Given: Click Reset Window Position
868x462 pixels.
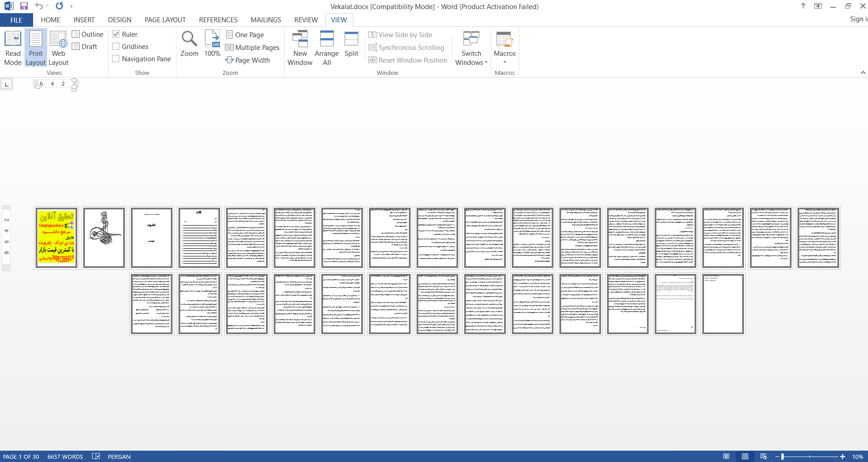Looking at the screenshot, I should [x=408, y=60].
